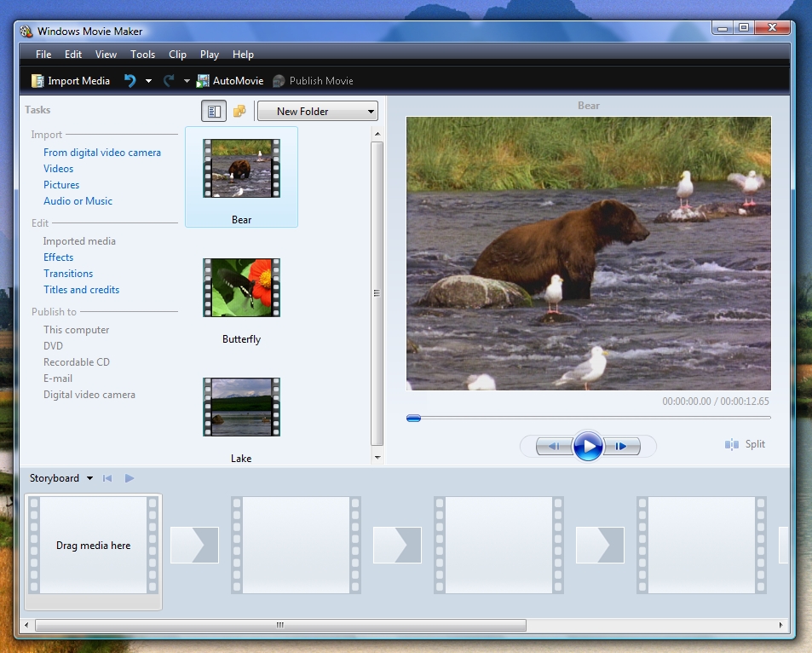The image size is (812, 653).
Task: Open the Undo history dropdown arrow
Action: (148, 81)
